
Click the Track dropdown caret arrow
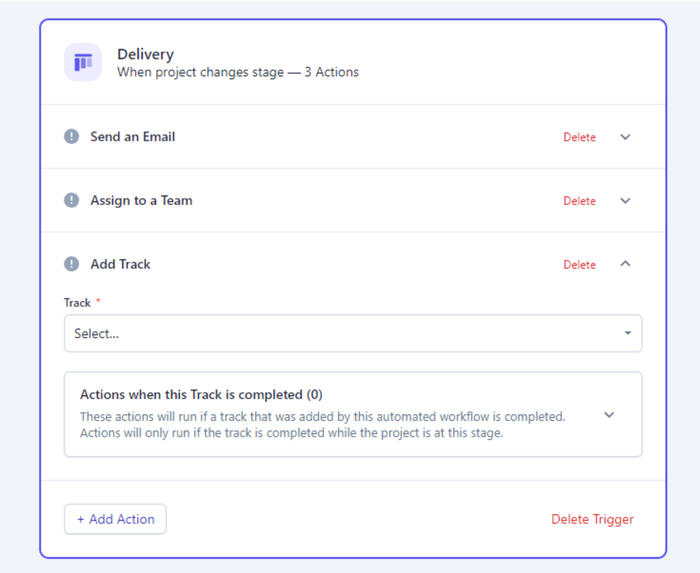point(628,334)
